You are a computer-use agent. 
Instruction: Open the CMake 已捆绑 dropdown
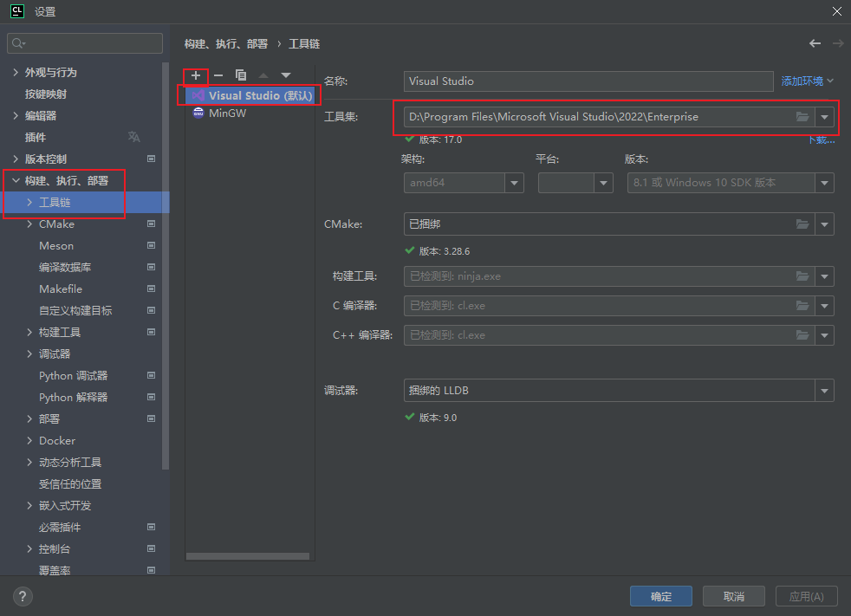click(x=824, y=224)
